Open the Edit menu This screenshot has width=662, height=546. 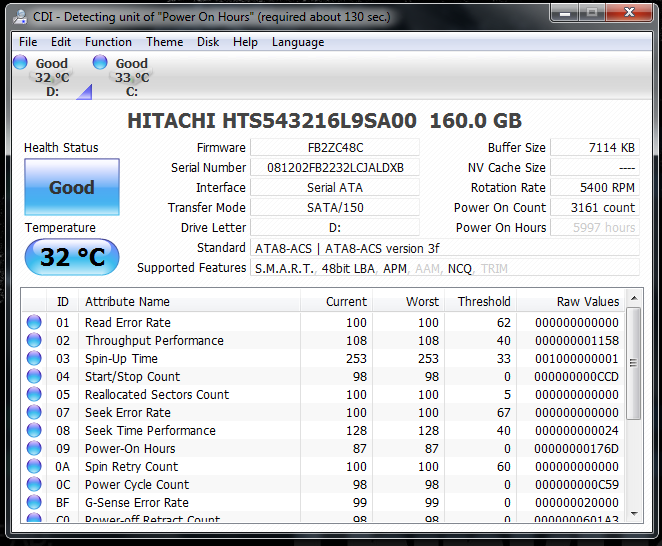[x=61, y=42]
